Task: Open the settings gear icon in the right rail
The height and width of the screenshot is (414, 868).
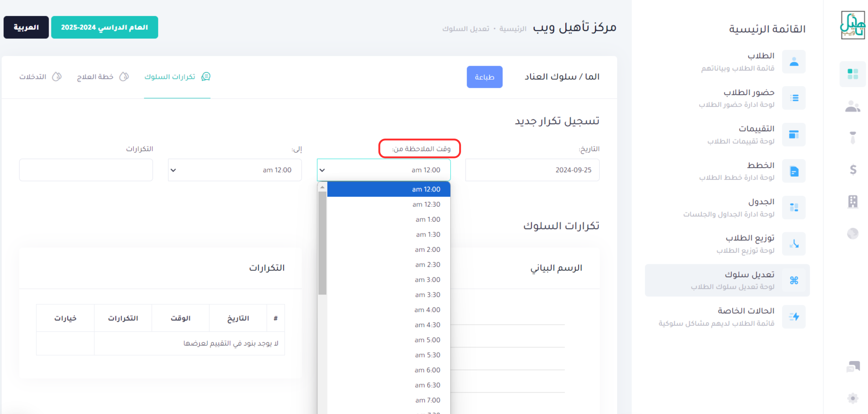Action: [853, 398]
